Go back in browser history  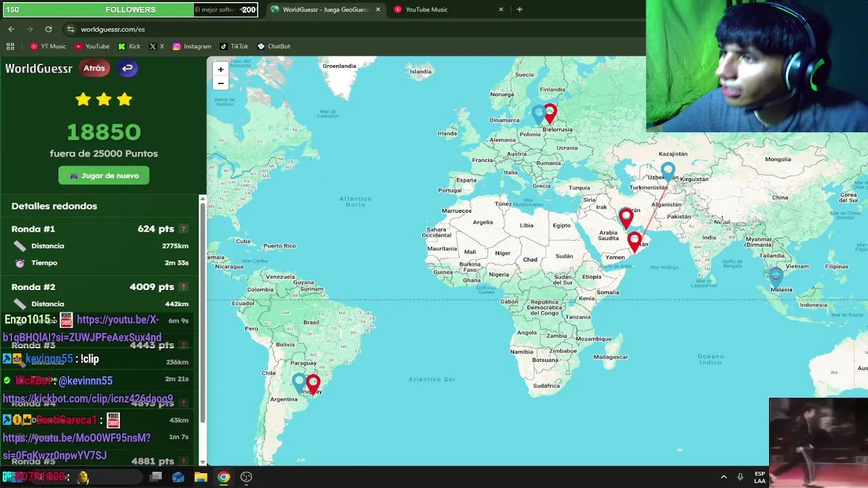click(x=12, y=29)
